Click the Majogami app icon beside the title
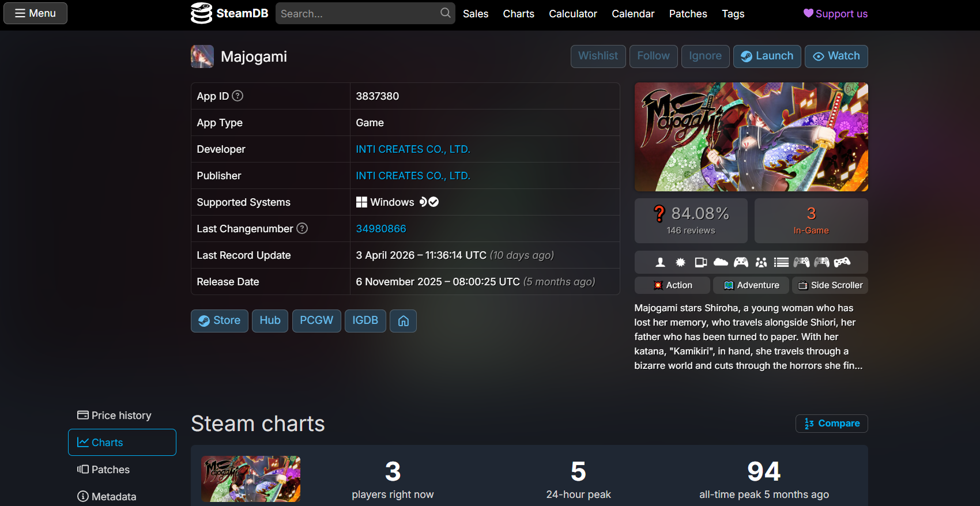The image size is (980, 506). coord(202,56)
